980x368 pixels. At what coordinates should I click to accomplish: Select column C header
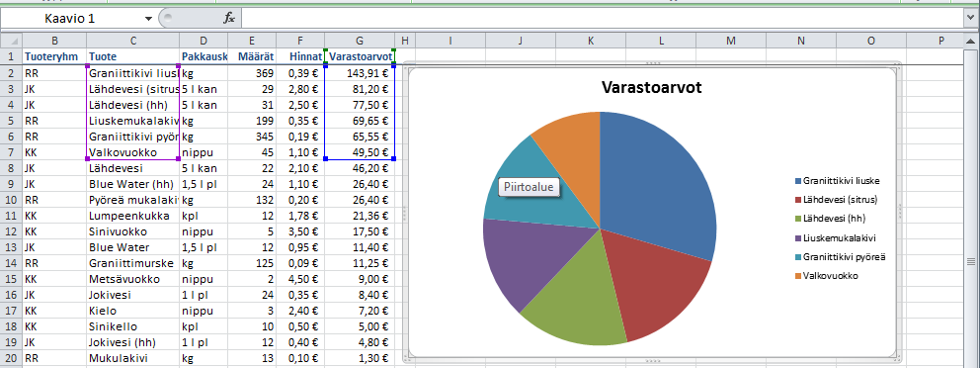point(133,41)
